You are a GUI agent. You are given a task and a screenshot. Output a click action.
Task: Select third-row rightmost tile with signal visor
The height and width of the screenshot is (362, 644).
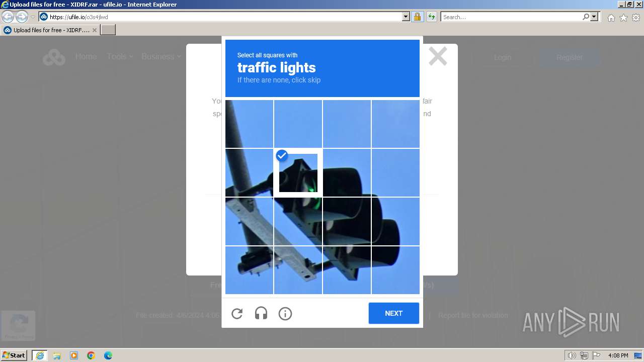click(395, 221)
